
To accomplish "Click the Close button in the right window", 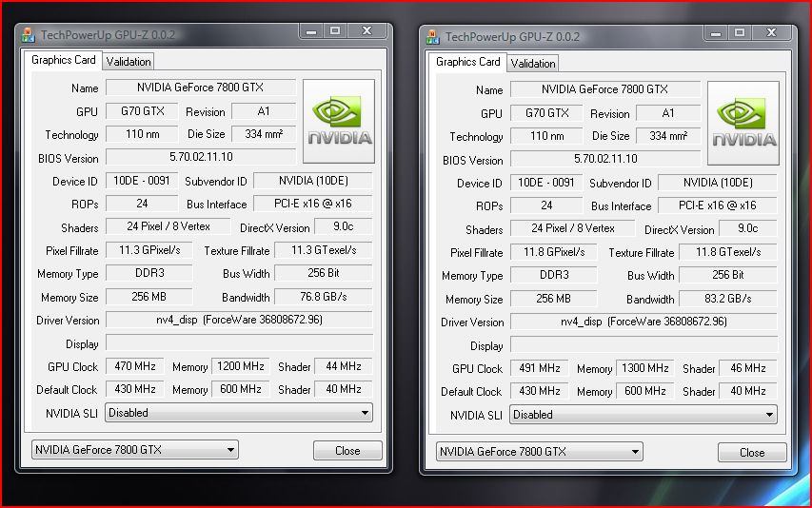I will [x=752, y=453].
